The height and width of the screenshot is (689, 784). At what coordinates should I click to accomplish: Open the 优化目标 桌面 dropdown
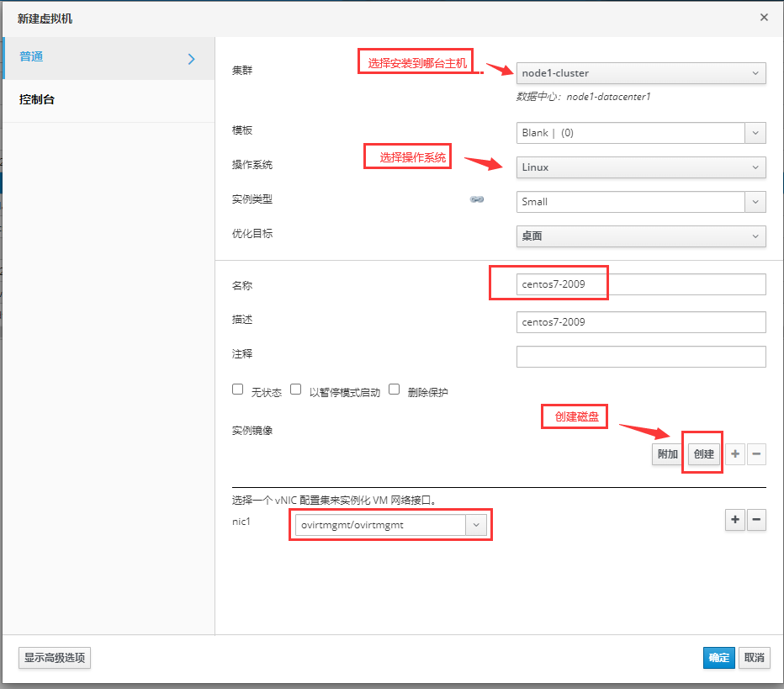click(x=641, y=236)
